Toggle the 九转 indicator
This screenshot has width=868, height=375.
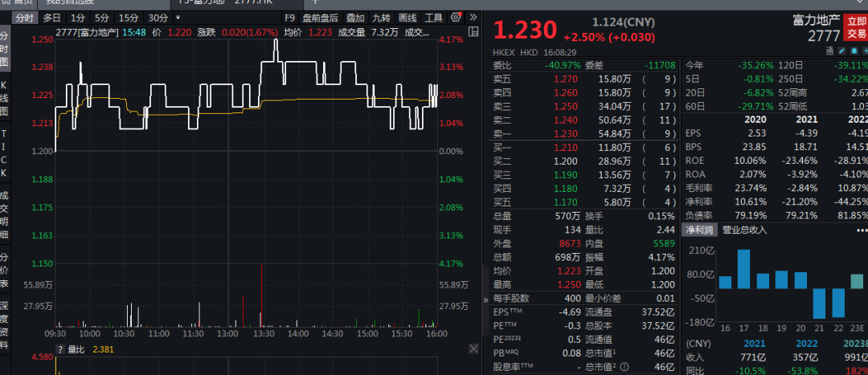tap(381, 18)
